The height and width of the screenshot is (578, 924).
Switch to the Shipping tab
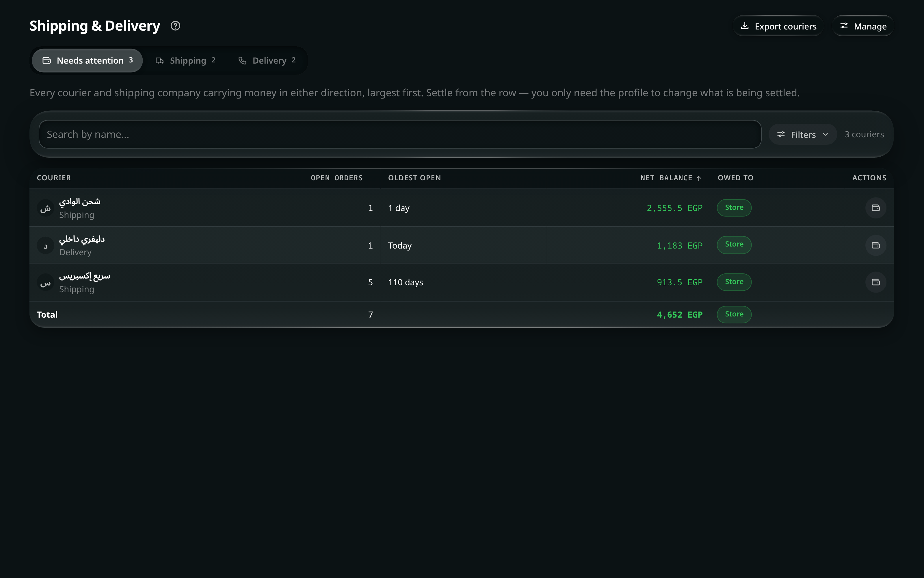[186, 60]
